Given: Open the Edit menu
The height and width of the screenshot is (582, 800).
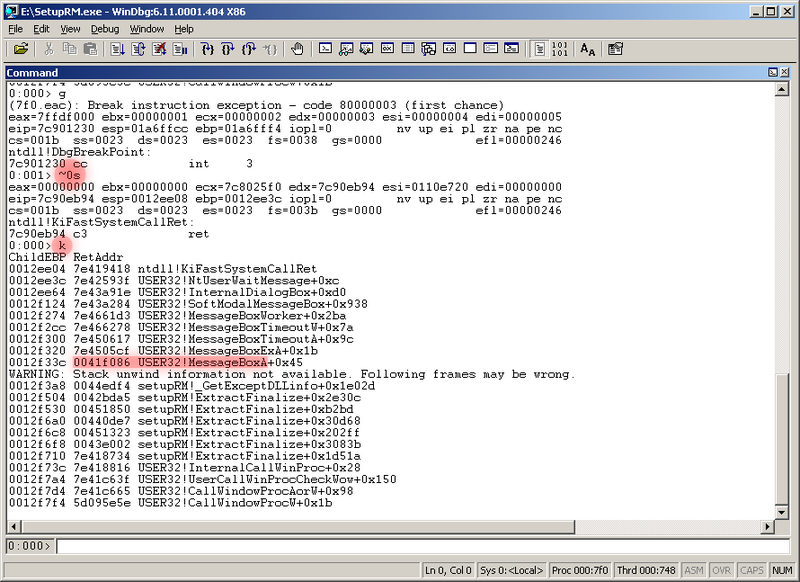Looking at the screenshot, I should [x=41, y=29].
